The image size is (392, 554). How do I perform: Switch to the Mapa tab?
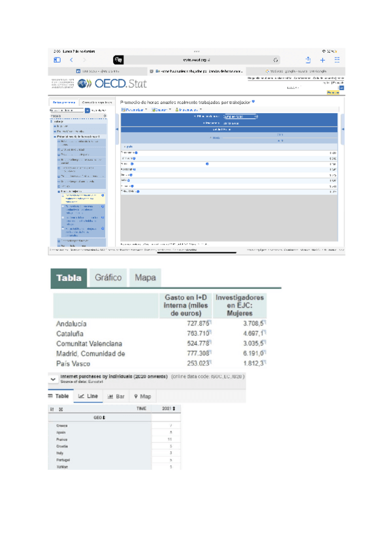(x=145, y=278)
